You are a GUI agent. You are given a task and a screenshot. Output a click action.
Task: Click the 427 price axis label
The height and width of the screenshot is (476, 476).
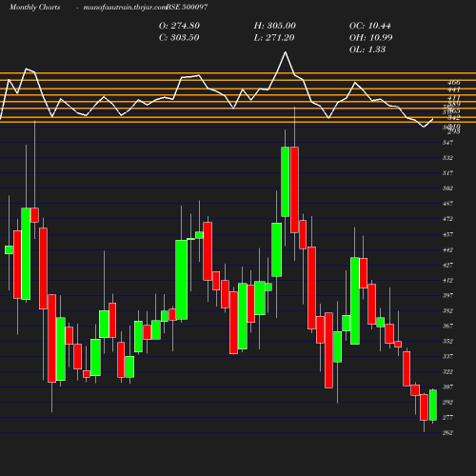447,265
